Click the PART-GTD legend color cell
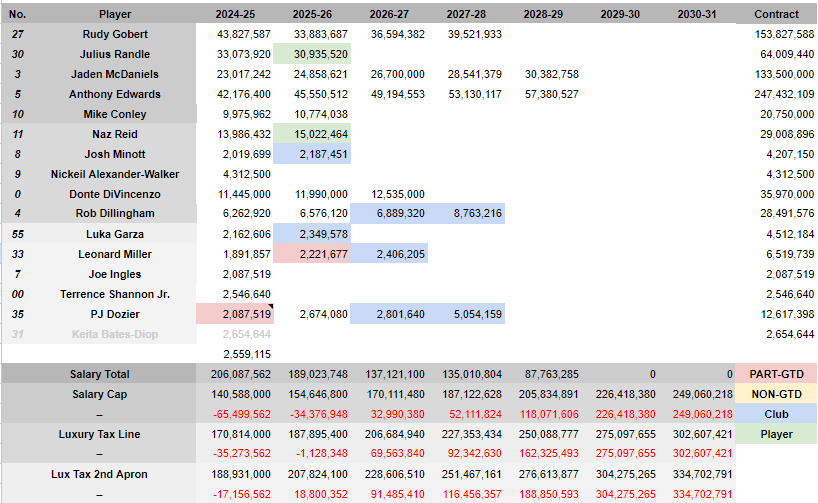This screenshot has height=503, width=818. click(x=776, y=374)
